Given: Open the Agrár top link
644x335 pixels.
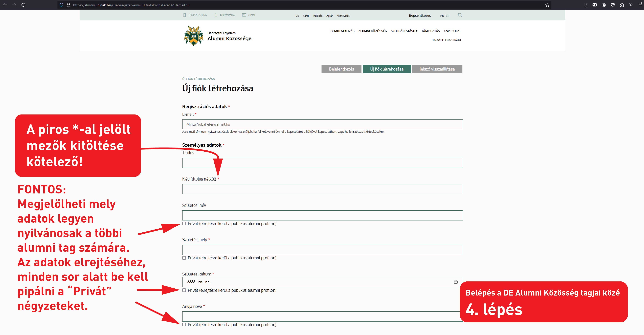Looking at the screenshot, I should pyautogui.click(x=329, y=16).
